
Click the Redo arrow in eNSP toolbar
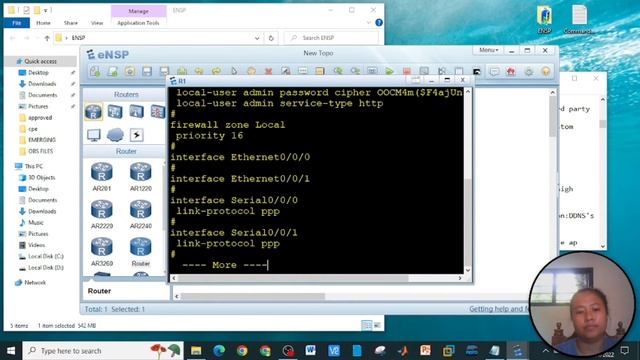point(216,71)
